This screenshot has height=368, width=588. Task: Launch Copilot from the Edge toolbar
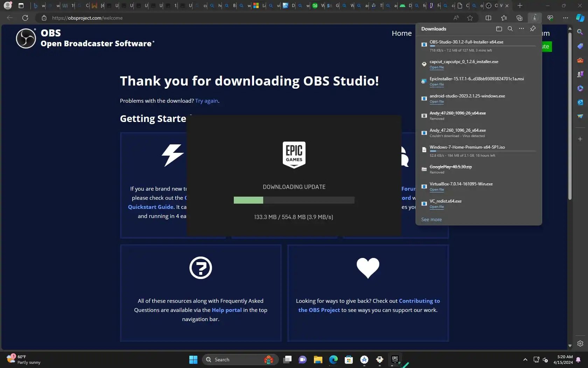pos(580,18)
